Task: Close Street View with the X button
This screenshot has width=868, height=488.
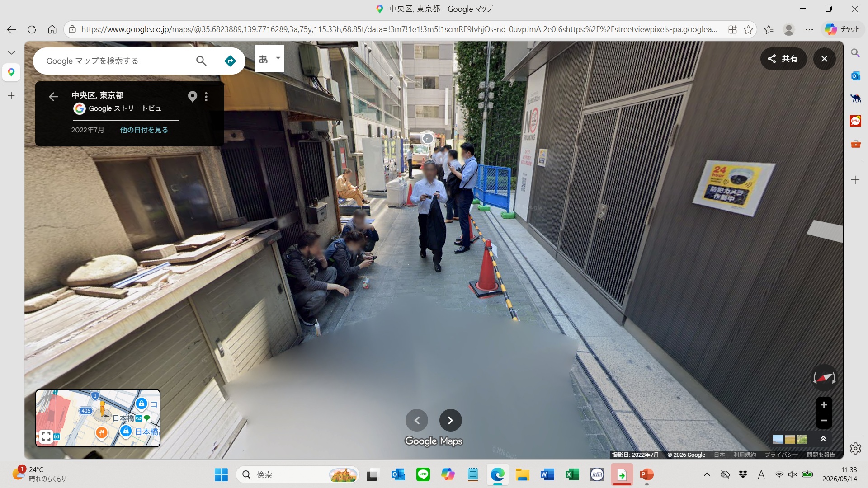Action: click(x=824, y=59)
